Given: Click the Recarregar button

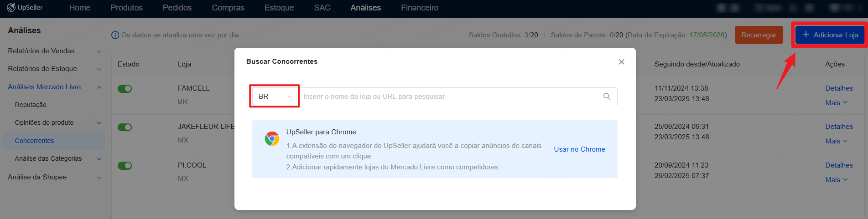Looking at the screenshot, I should coord(759,35).
